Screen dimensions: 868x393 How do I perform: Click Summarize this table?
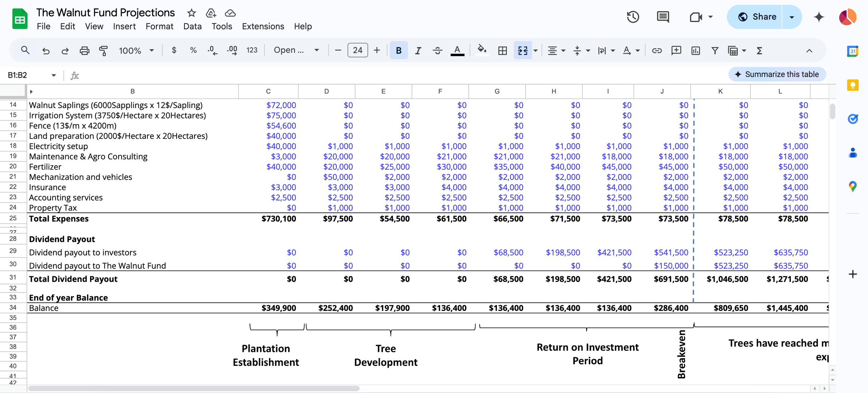coord(777,74)
